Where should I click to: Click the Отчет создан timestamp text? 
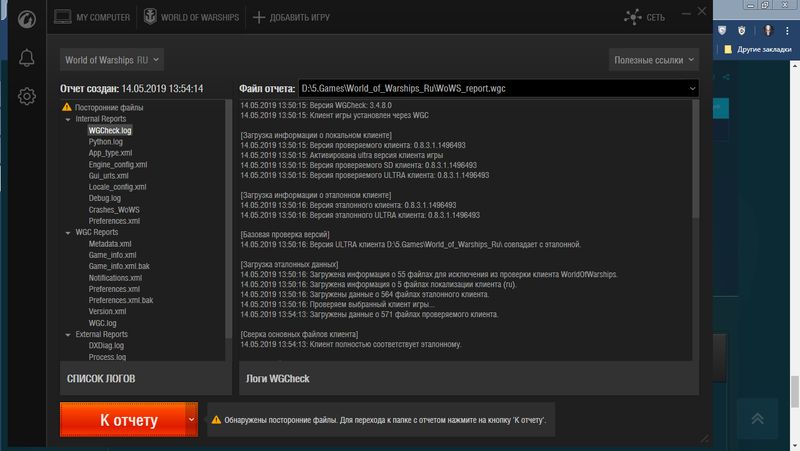pyautogui.click(x=132, y=88)
